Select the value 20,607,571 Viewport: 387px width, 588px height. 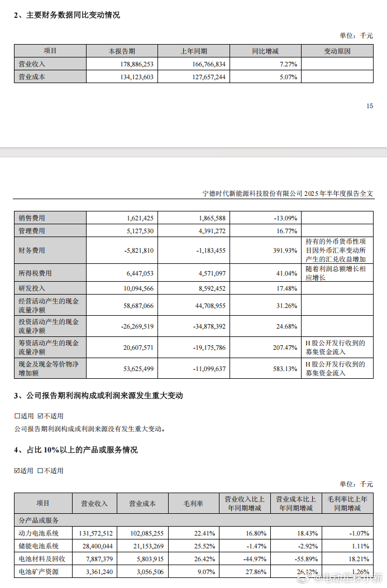pos(138,348)
